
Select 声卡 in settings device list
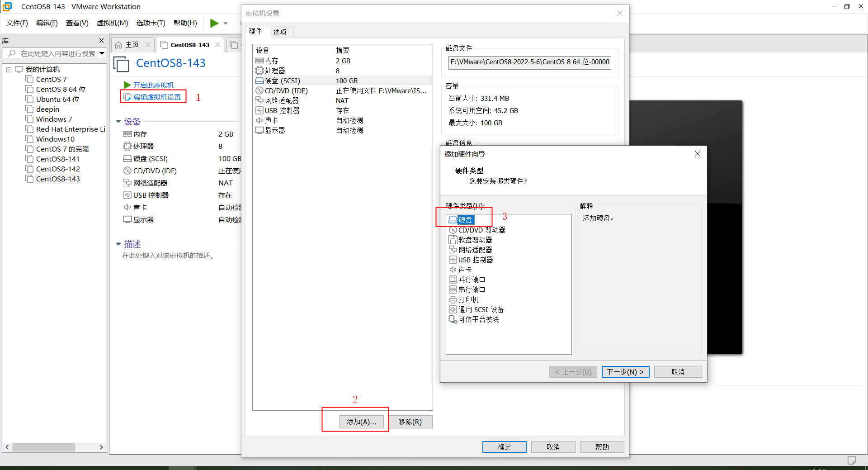point(342,120)
